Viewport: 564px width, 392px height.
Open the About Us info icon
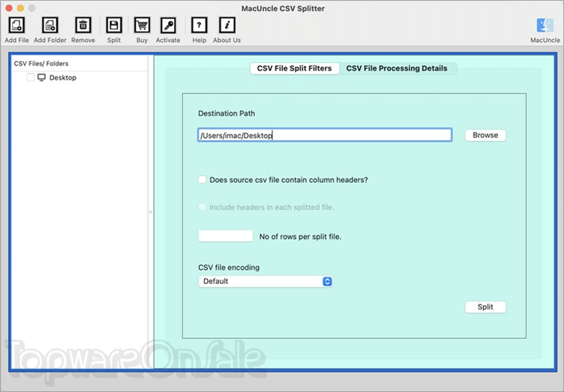(x=227, y=25)
